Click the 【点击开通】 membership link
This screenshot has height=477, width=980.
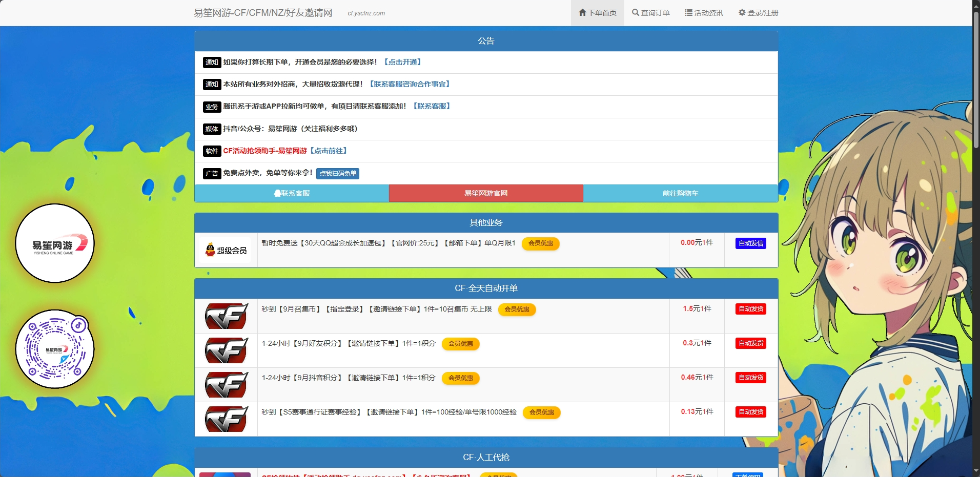(x=402, y=62)
